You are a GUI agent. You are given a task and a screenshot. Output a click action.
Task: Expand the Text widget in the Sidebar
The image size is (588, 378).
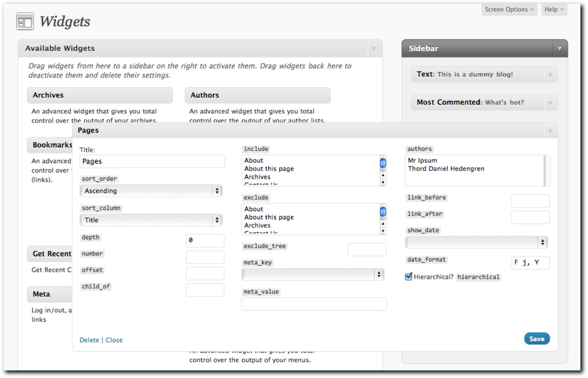coord(550,75)
